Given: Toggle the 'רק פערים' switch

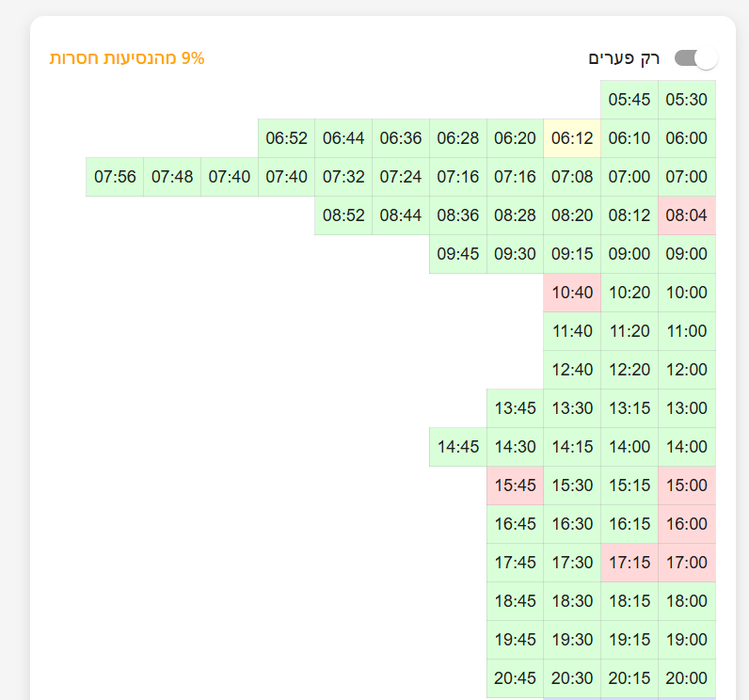Looking at the screenshot, I should (x=695, y=58).
